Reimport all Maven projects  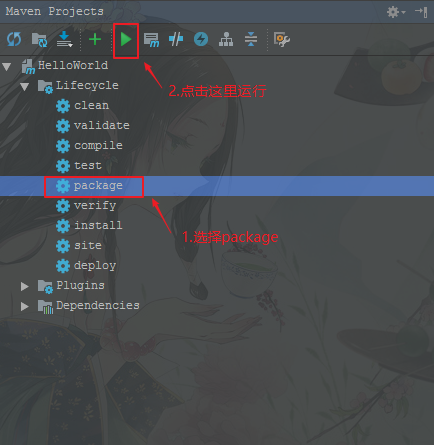14,39
